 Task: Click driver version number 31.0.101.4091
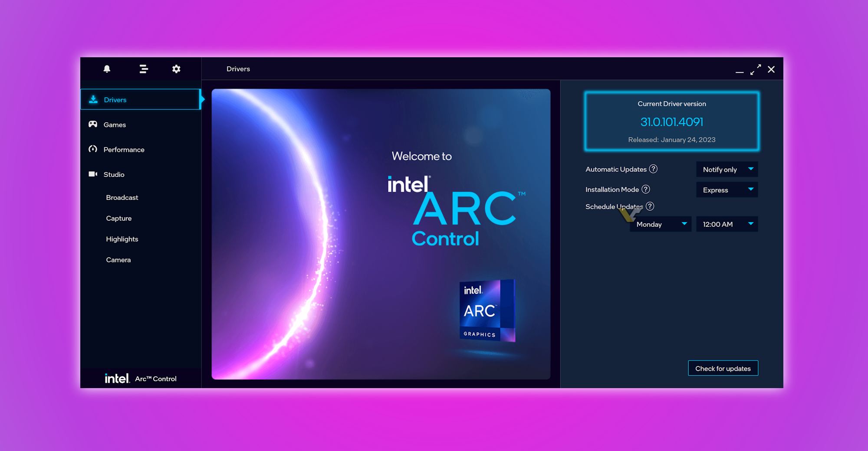672,122
